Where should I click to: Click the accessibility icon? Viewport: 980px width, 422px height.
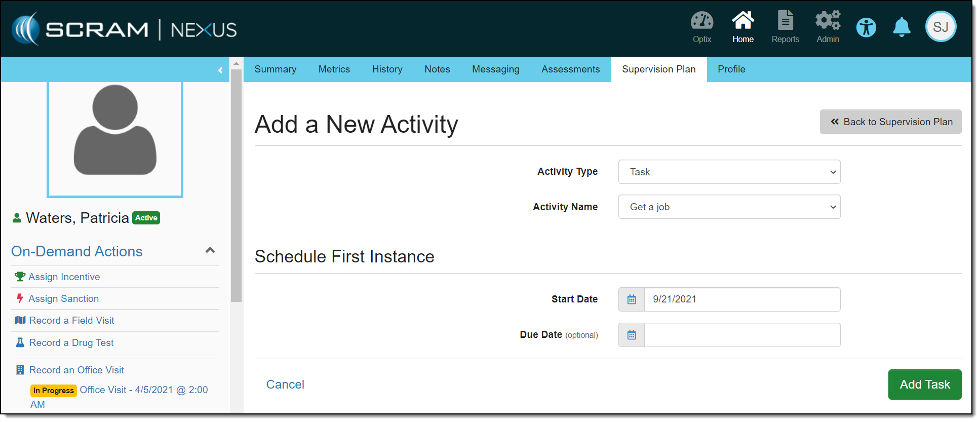[x=866, y=27]
